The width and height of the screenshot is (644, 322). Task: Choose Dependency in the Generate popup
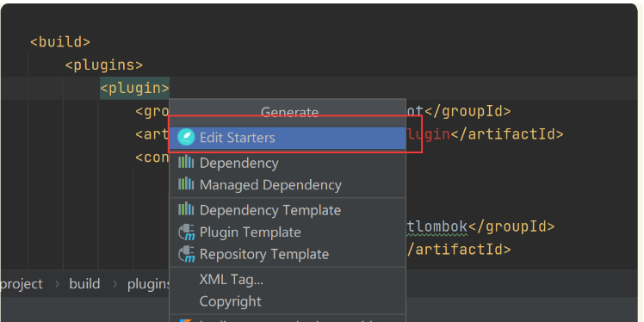pyautogui.click(x=288, y=163)
